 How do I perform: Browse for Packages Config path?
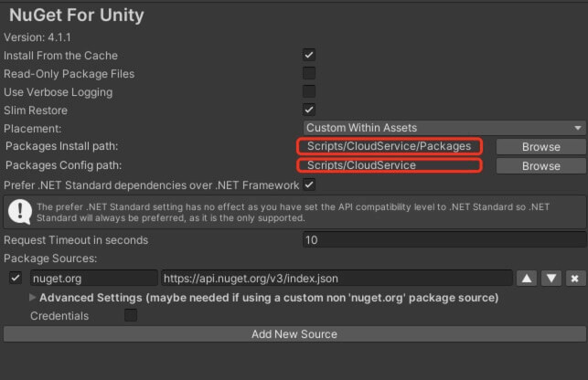(540, 166)
